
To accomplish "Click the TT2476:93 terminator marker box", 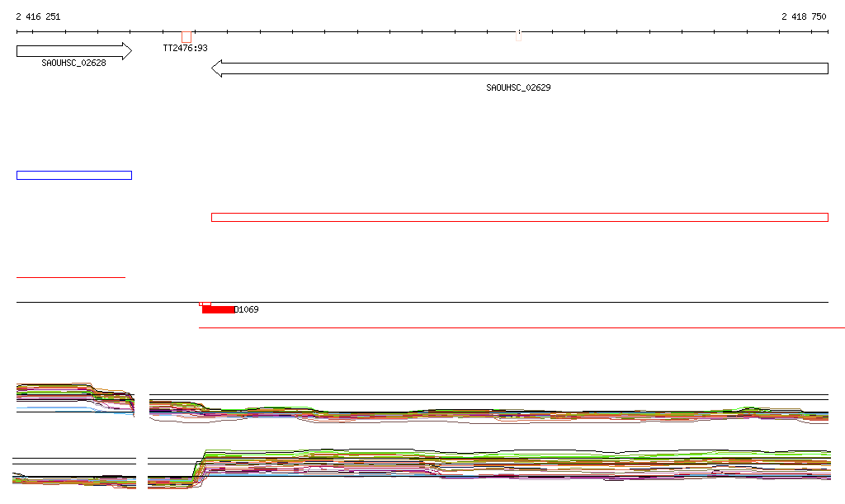I will (186, 37).
